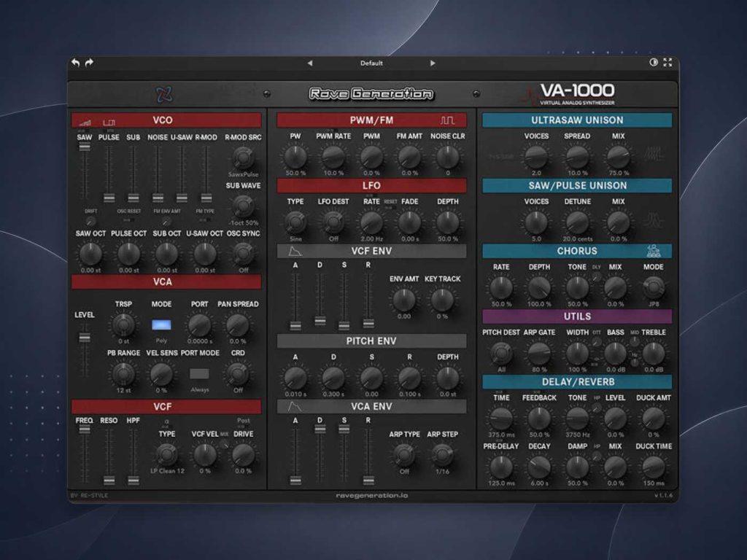Click the Reverb DECAY knob

point(539,467)
